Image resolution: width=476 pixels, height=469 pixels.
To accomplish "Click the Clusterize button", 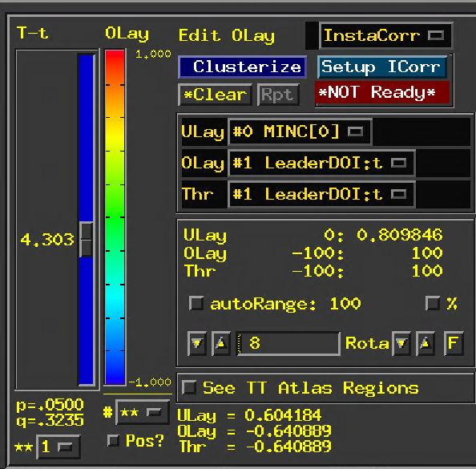I will tap(242, 67).
